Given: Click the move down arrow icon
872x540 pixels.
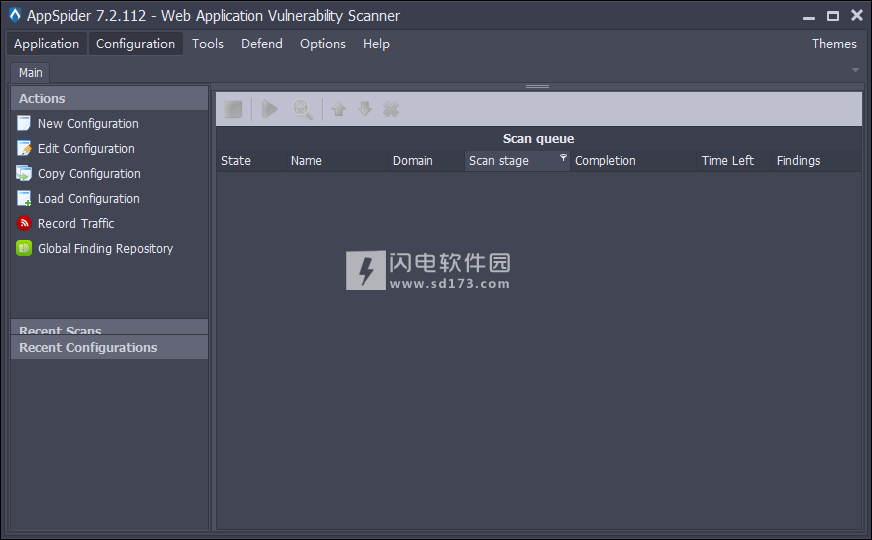Looking at the screenshot, I should (365, 109).
